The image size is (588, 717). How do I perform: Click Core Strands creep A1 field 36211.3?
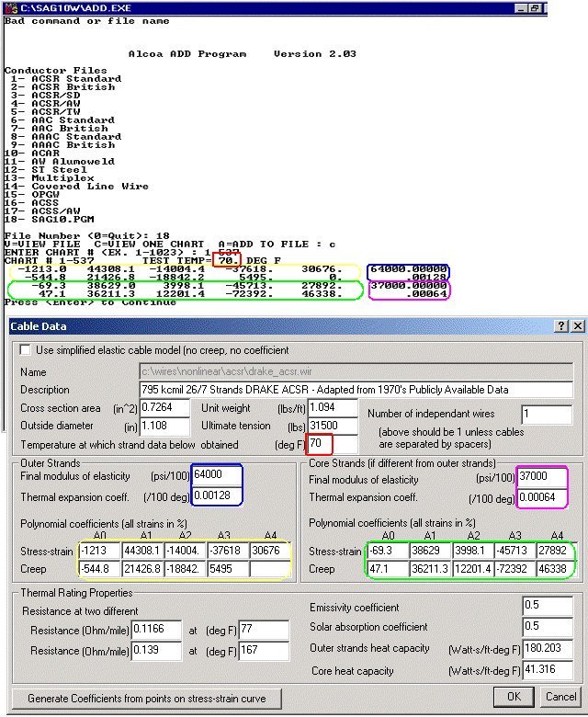(x=430, y=569)
